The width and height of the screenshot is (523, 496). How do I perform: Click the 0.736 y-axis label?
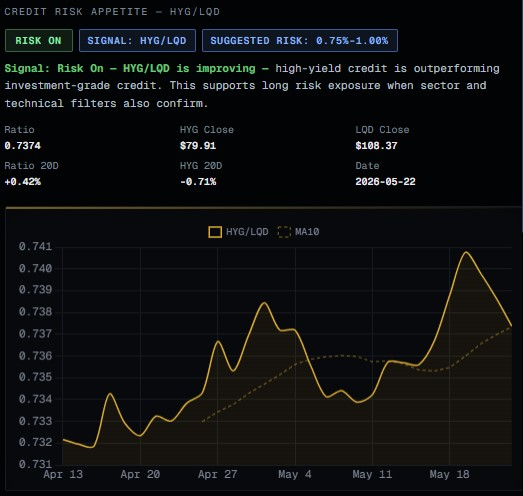[35, 356]
